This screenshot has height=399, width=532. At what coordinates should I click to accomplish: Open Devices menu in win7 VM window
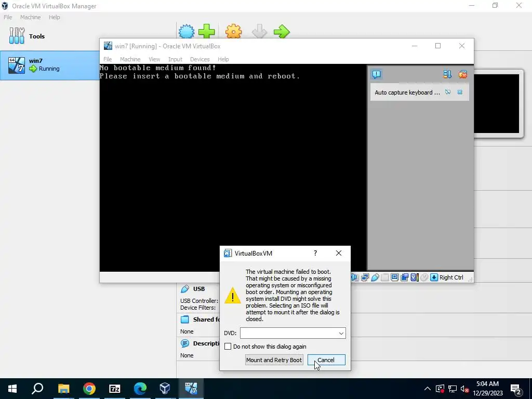pyautogui.click(x=199, y=59)
